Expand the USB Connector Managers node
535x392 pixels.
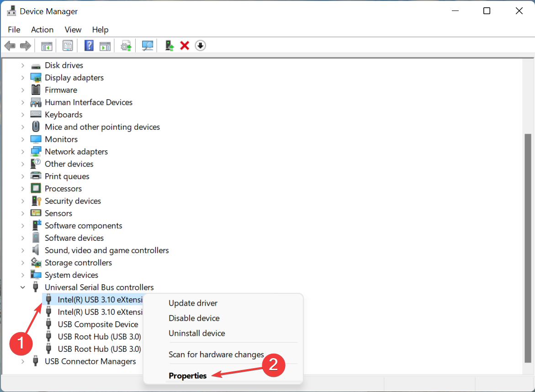[22, 361]
